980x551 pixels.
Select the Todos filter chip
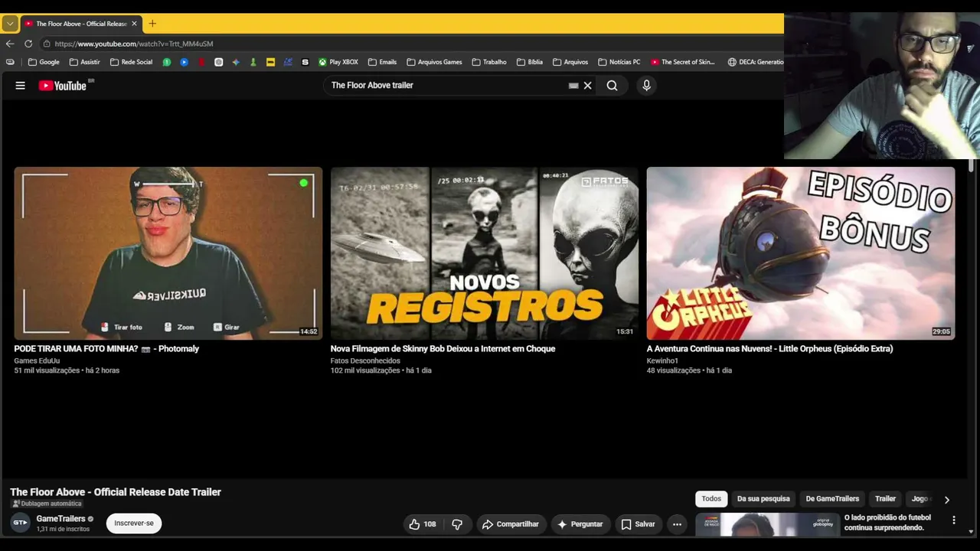(x=711, y=499)
